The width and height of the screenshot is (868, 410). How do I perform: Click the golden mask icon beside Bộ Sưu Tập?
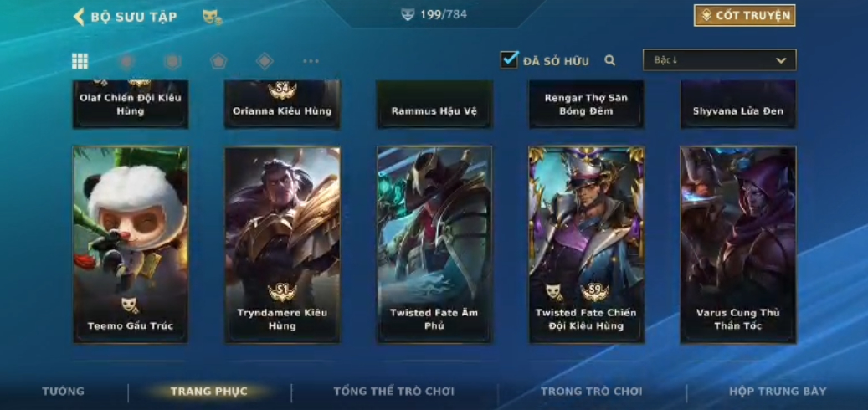(x=212, y=17)
